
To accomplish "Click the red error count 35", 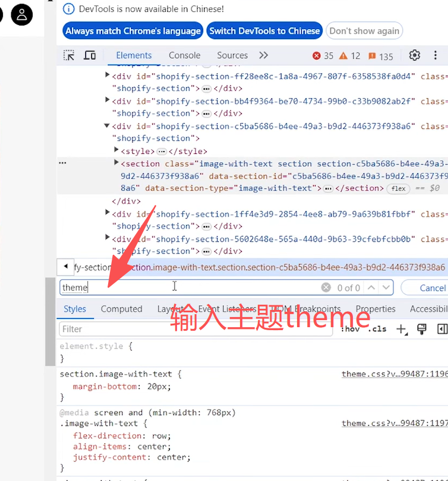I will [x=323, y=56].
